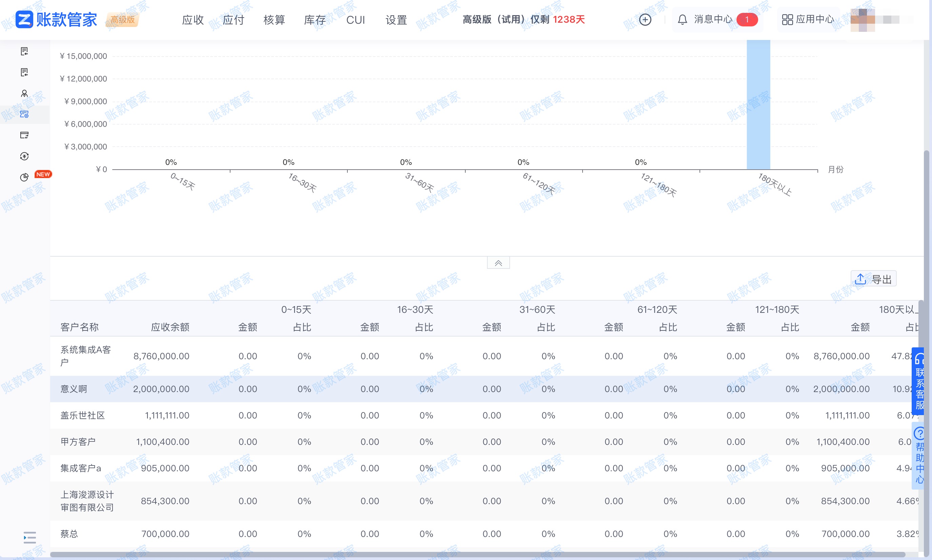Screen dimensions: 932x560
Task: Click the 导出 export button
Action: coord(873,279)
